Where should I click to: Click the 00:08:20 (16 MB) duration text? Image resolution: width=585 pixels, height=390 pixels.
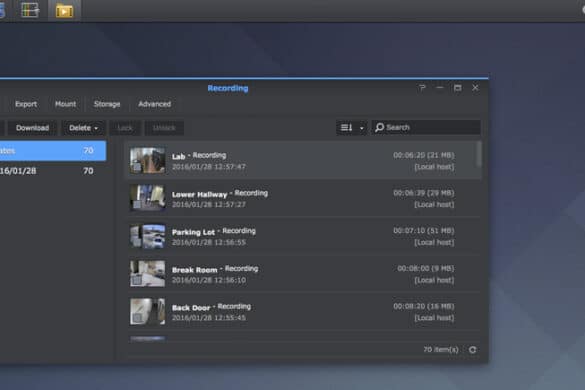click(x=423, y=306)
